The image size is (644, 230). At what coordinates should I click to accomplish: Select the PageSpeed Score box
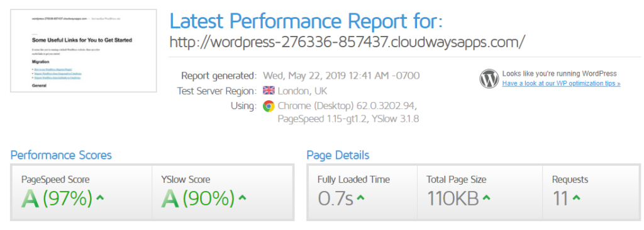(82, 193)
